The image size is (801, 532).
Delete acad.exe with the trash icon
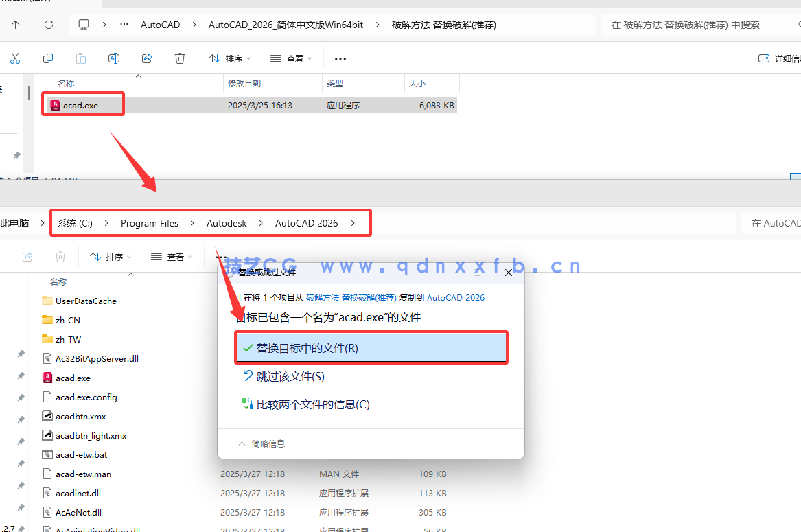pyautogui.click(x=180, y=58)
